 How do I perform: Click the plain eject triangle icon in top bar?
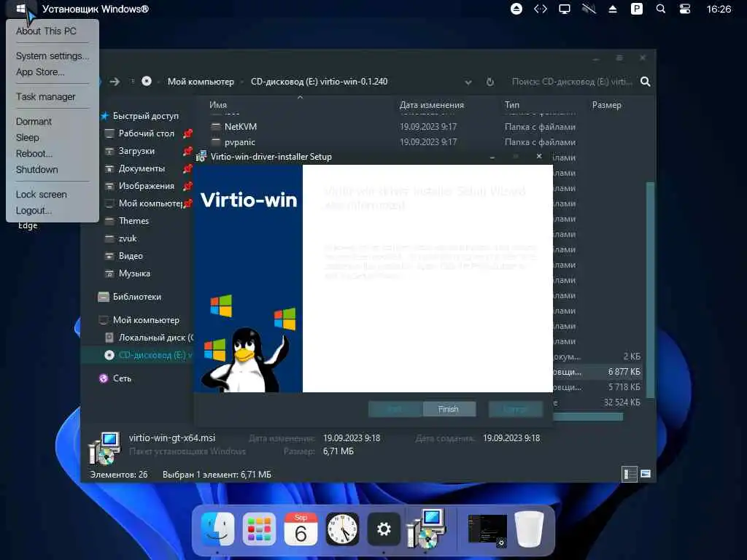click(x=613, y=9)
